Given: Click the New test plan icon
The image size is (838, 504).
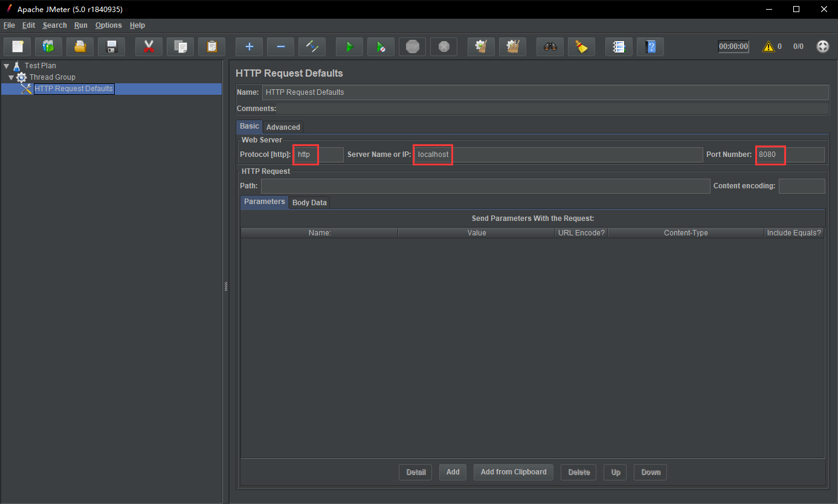Looking at the screenshot, I should coord(18,46).
